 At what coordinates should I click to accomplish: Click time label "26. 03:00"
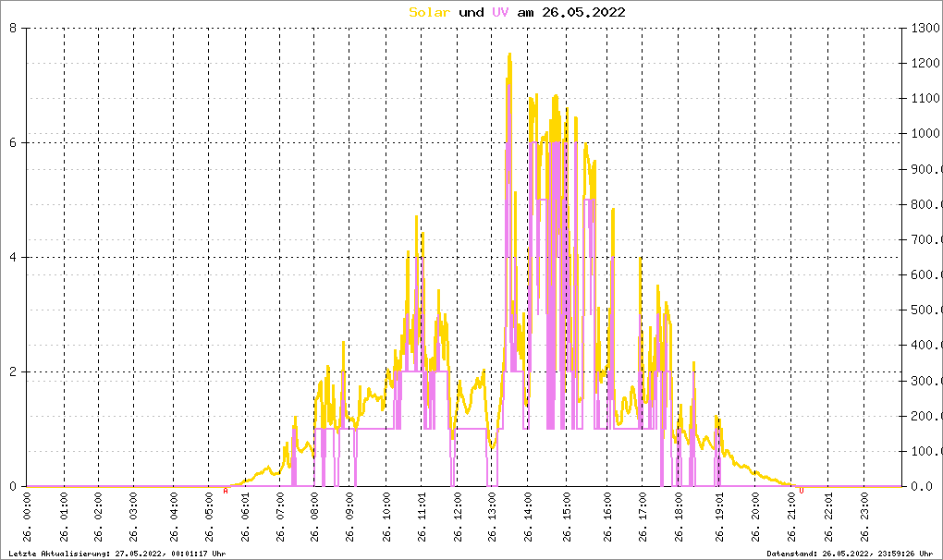pyautogui.click(x=133, y=517)
